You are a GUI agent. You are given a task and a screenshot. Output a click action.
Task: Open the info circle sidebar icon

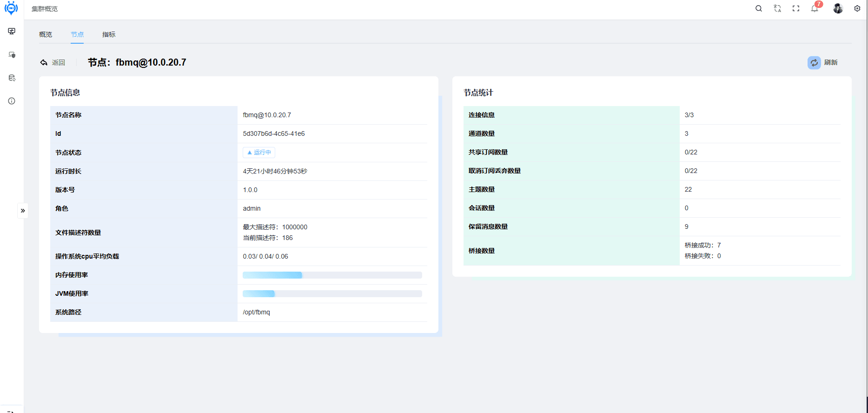tap(12, 101)
